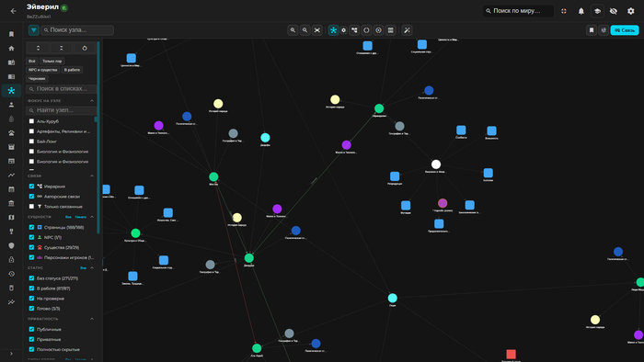Toggle the crossed-eye visibility icon in top bar
644x362 pixels.
coord(614,11)
